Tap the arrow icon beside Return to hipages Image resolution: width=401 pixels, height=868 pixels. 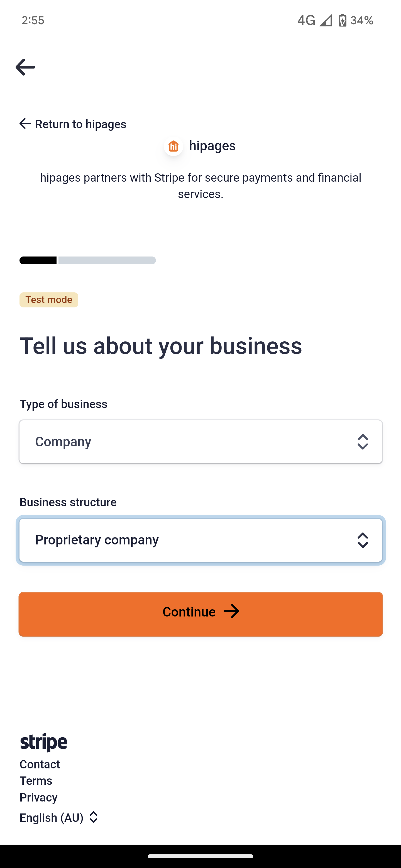point(25,124)
